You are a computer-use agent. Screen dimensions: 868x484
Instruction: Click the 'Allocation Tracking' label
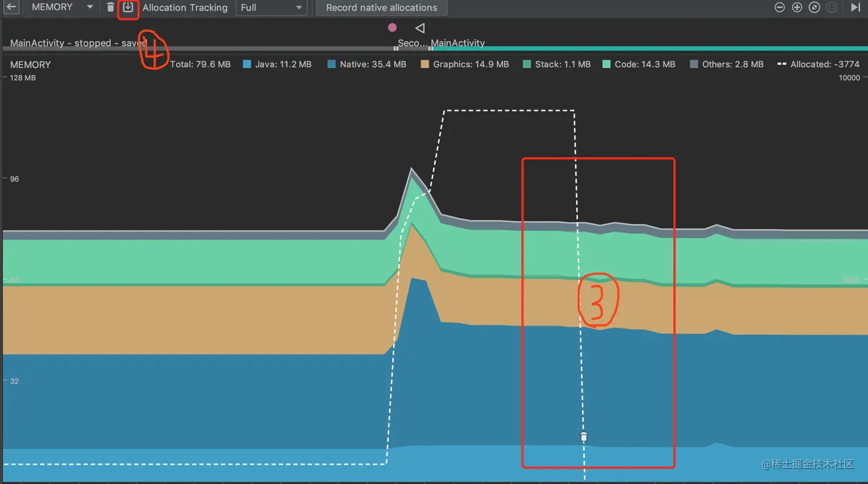click(x=185, y=7)
